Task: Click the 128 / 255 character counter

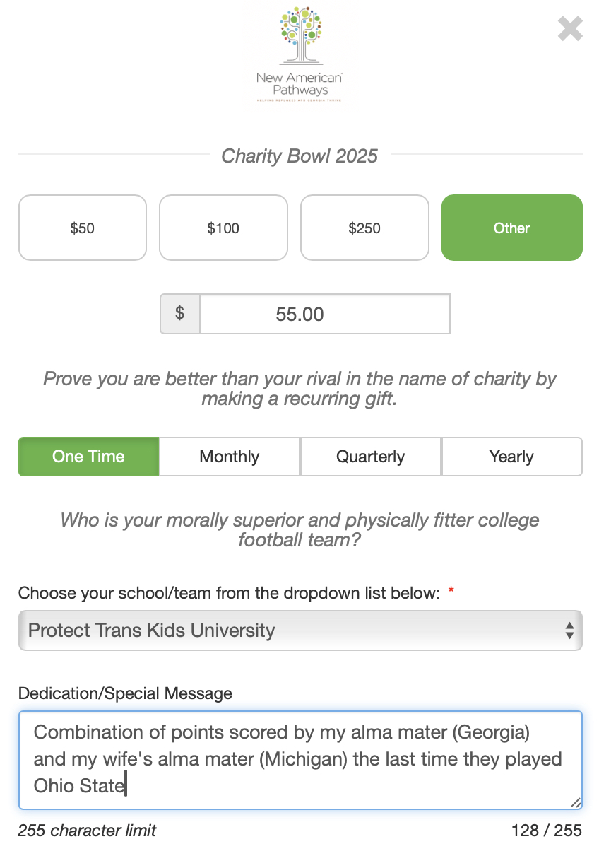Action: (x=546, y=830)
